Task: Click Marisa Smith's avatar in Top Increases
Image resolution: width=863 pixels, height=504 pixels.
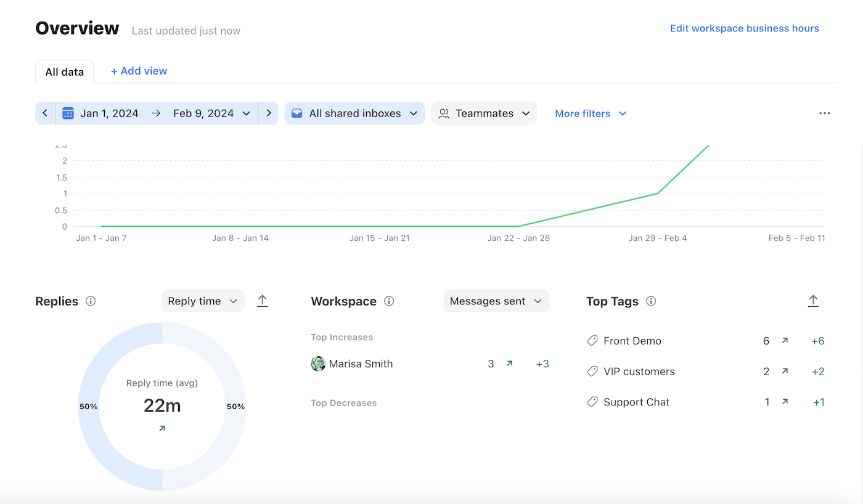Action: (318, 364)
